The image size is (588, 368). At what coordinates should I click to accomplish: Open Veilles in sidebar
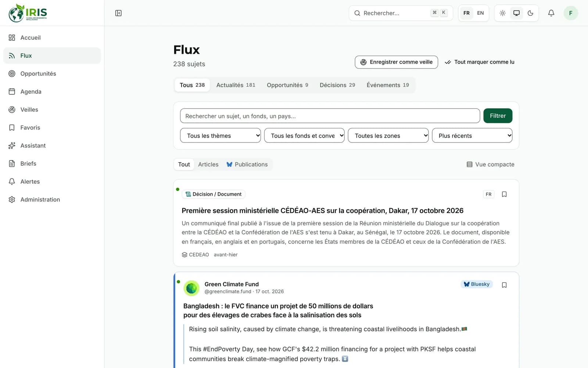[52, 110]
